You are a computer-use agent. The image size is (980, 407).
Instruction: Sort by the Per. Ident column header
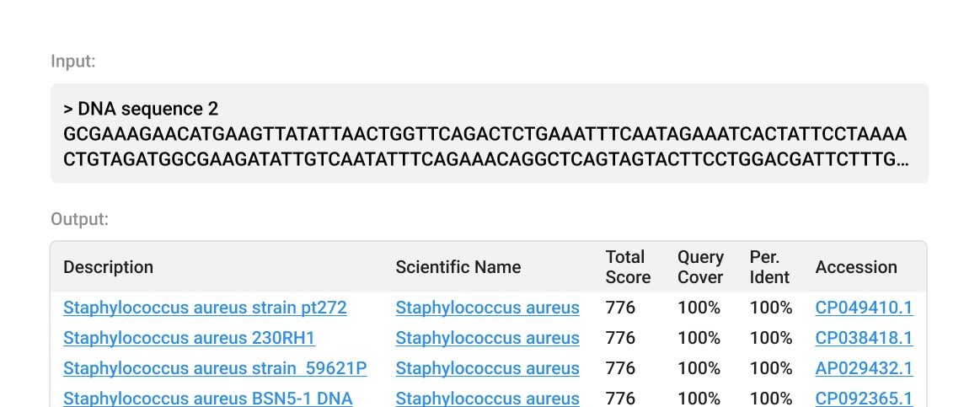(769, 267)
